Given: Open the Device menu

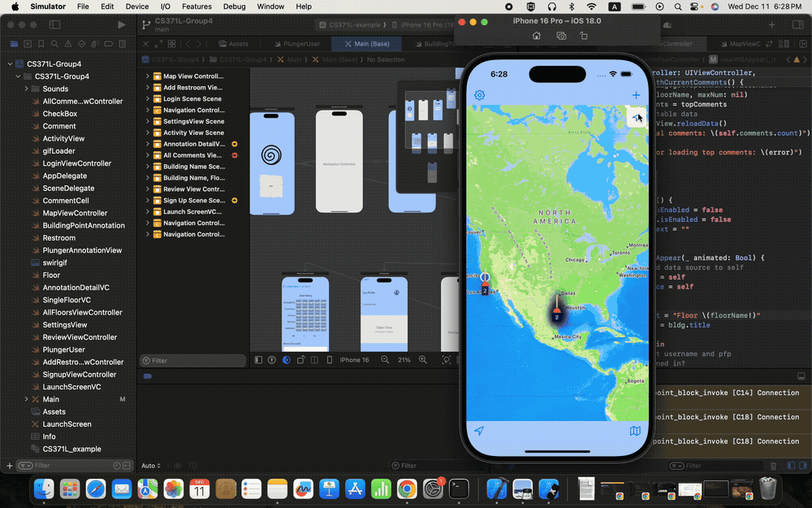Looking at the screenshot, I should 137,7.
